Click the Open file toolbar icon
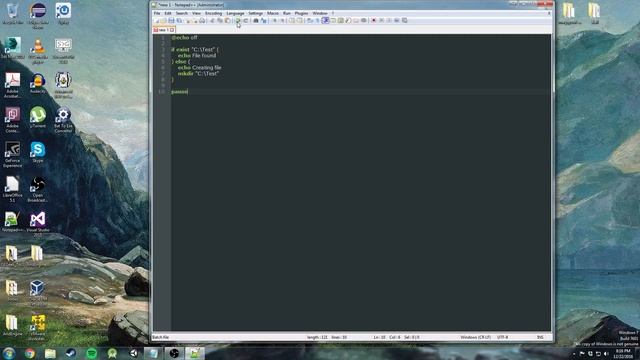This screenshot has height=360, width=640. pos(164,20)
